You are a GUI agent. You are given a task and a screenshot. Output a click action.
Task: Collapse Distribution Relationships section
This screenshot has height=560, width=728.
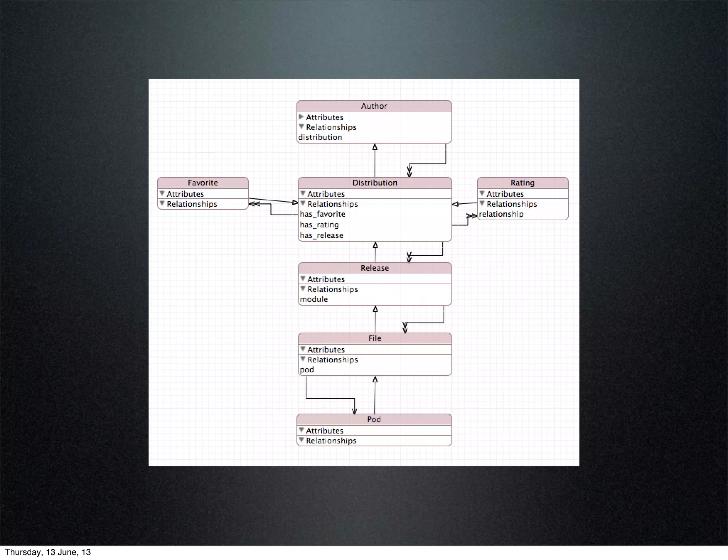303,204
